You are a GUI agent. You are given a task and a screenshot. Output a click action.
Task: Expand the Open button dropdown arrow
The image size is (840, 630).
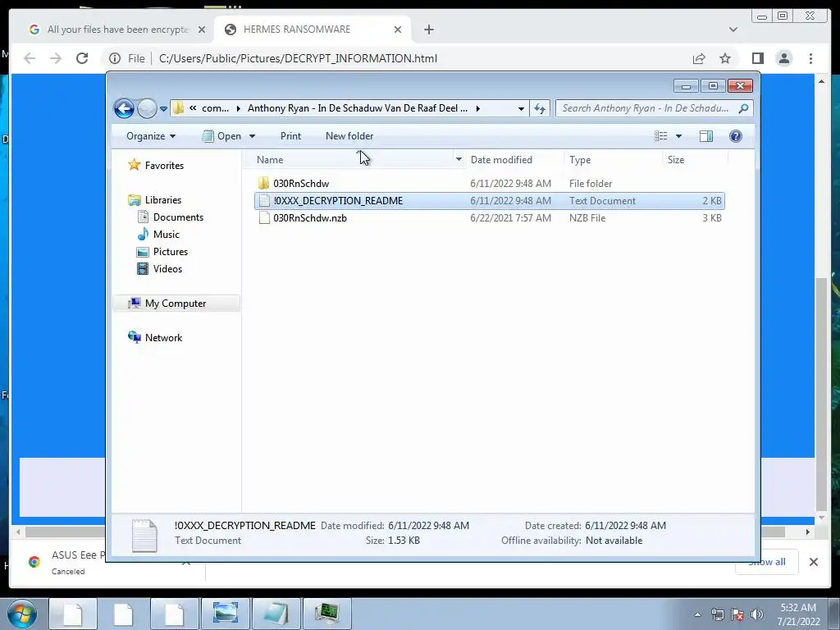[x=252, y=136]
